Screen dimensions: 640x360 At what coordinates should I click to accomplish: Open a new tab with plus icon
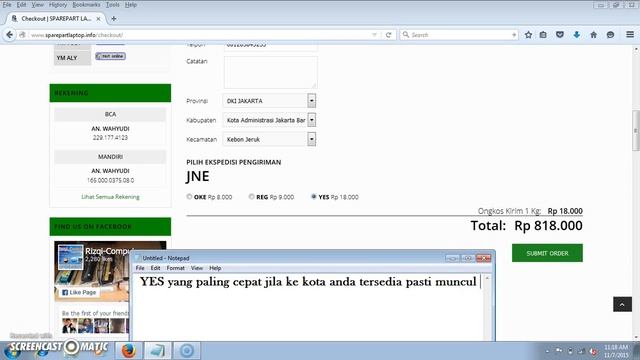coord(114,19)
